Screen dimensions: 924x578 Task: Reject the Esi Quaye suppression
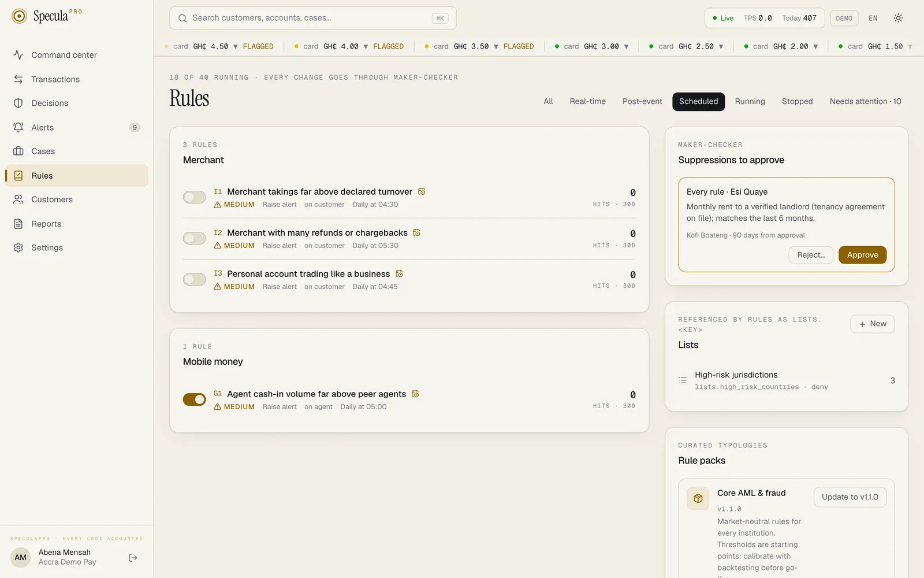[811, 255]
